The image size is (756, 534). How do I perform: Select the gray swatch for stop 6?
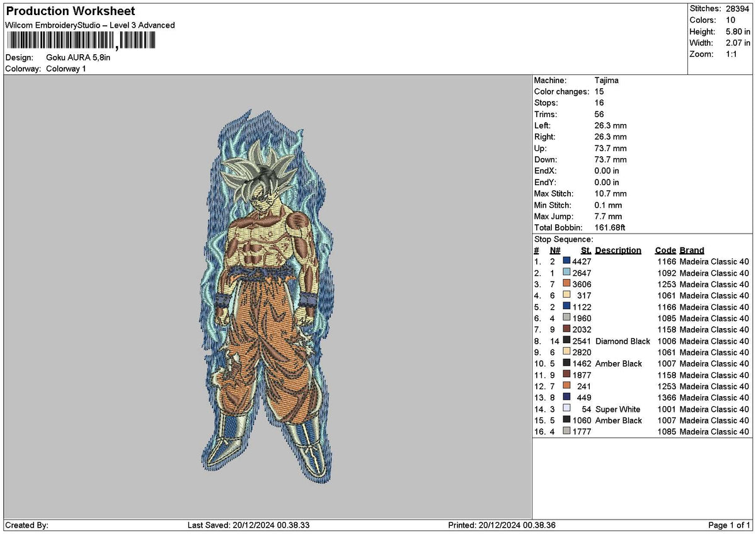tap(567, 318)
